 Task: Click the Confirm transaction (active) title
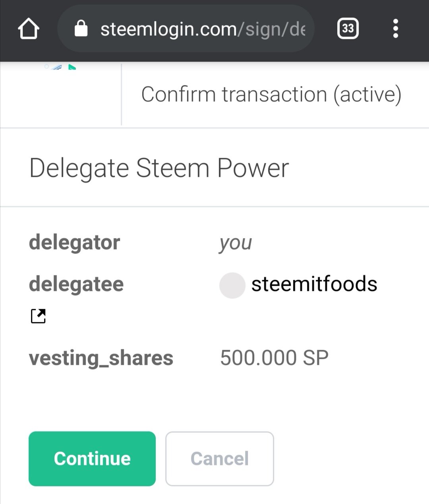click(x=271, y=95)
